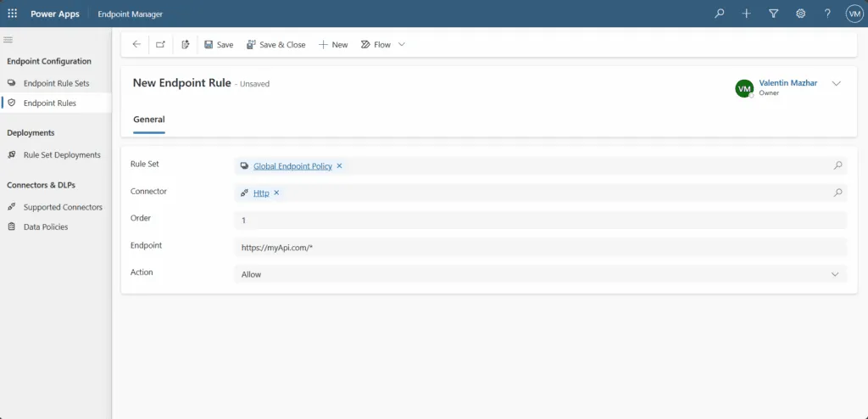Screen dimensions: 868x419
Task: Open advanced find filter icon
Action: (773, 14)
